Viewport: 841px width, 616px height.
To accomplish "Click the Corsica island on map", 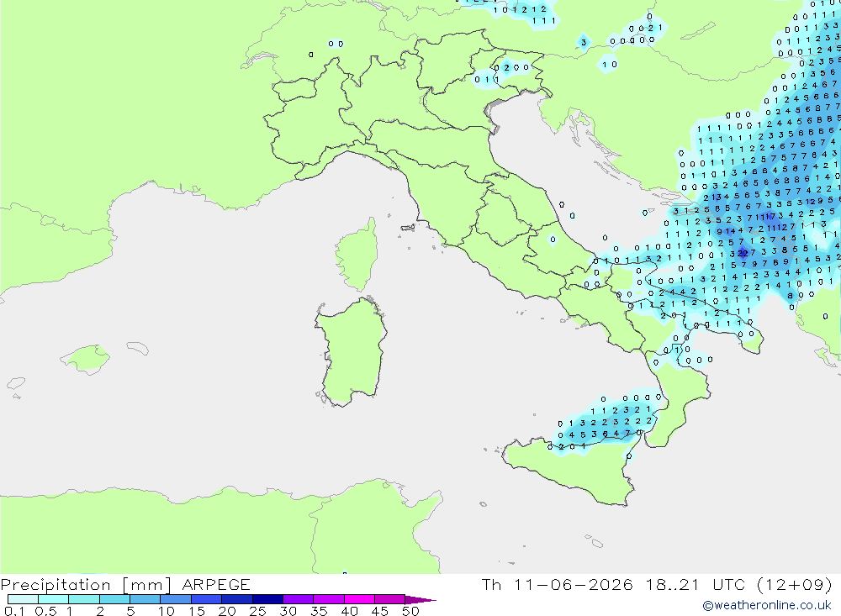I will tap(357, 255).
